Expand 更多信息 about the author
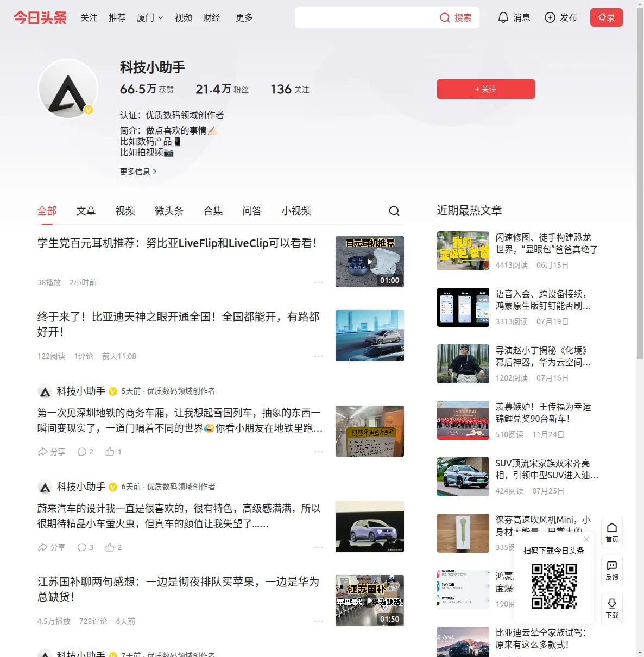Viewport: 644px width, 657px height. pyautogui.click(x=138, y=172)
